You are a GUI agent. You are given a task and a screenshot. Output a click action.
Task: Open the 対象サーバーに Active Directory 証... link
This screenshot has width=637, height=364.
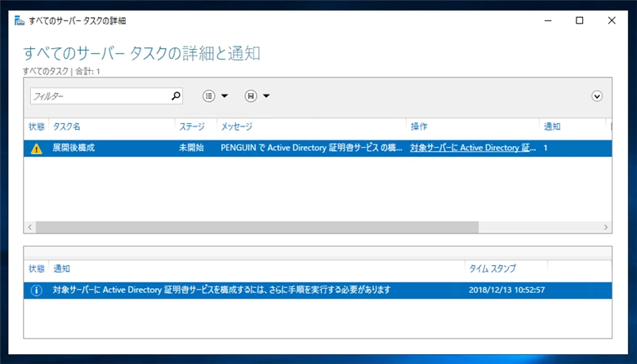pyautogui.click(x=473, y=148)
